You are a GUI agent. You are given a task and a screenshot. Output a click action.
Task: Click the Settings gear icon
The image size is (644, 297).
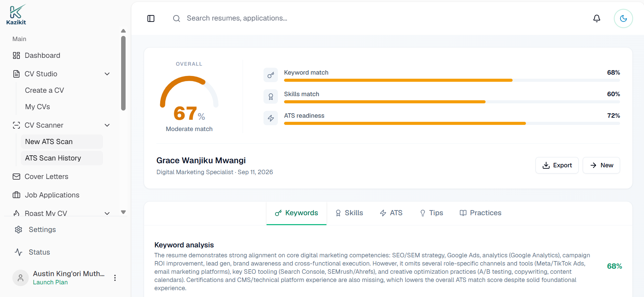[18, 230]
